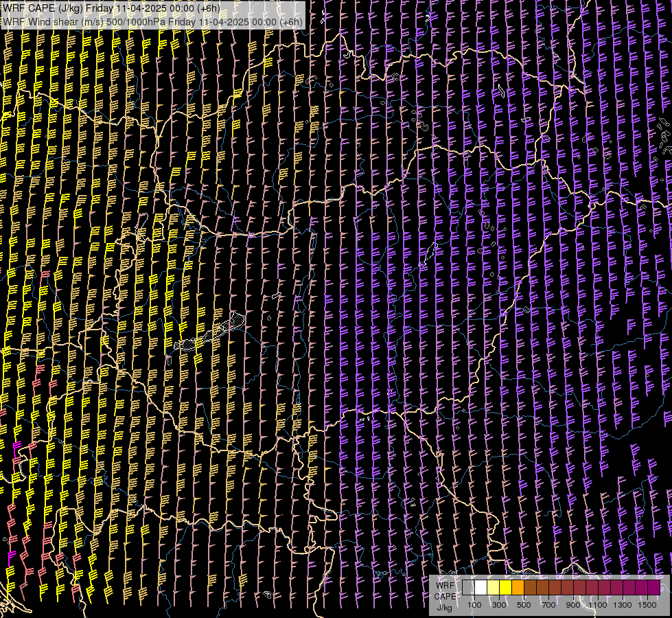Click the large stippled lake on the map

coord(211,333)
